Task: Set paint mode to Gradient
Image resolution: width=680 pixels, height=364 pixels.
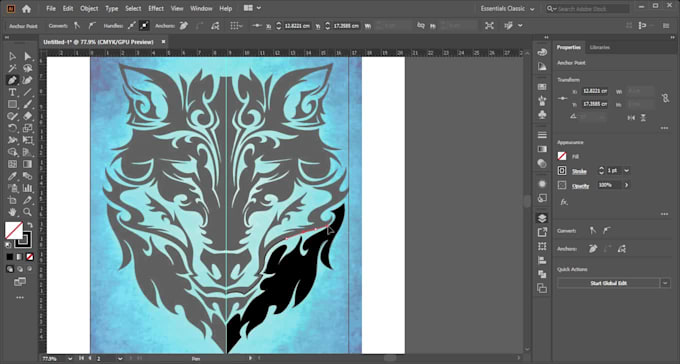Action: (20, 257)
